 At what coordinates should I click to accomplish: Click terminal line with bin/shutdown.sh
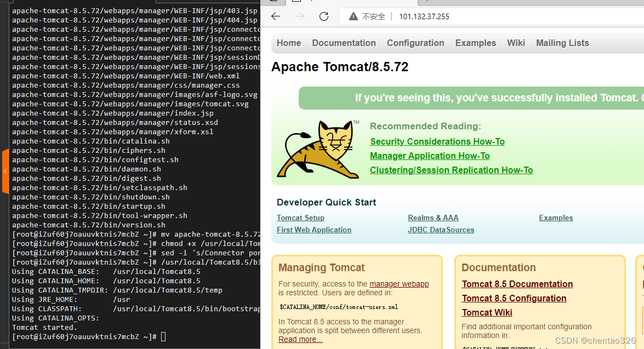tap(91, 197)
